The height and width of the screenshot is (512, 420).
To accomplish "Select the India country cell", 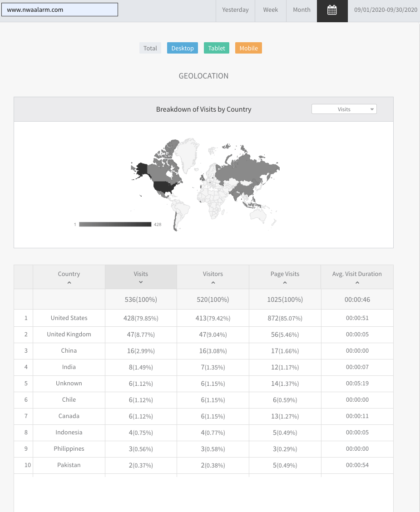I will pyautogui.click(x=69, y=367).
